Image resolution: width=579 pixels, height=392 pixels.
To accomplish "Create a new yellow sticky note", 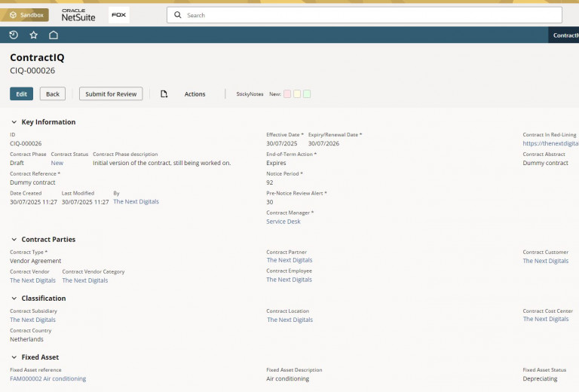I will 297,94.
